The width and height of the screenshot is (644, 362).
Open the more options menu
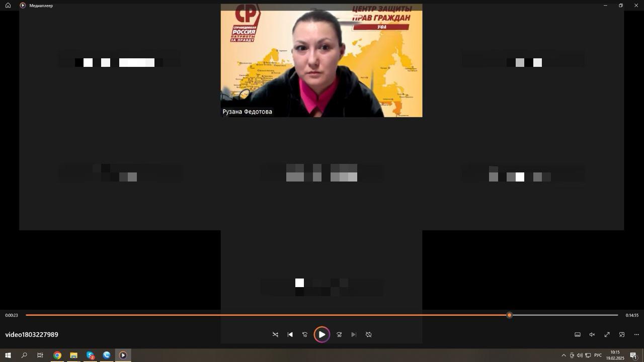point(636,334)
